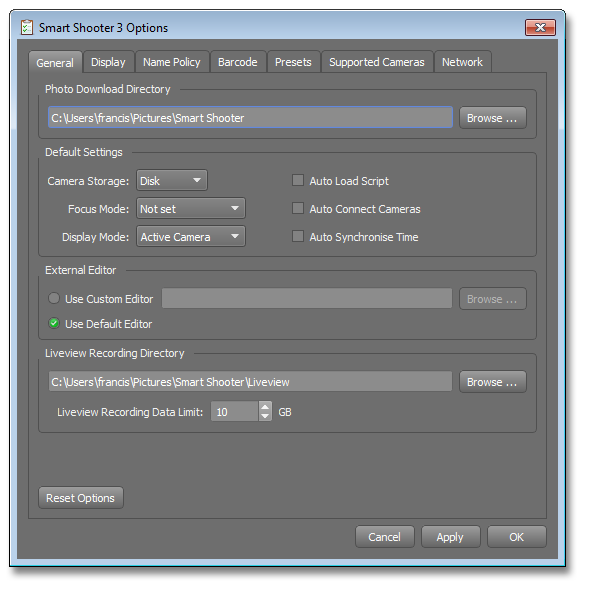Click the Smart Shooter clipboard title icon
Image resolution: width=589 pixels, height=594 pixels.
coord(27,27)
